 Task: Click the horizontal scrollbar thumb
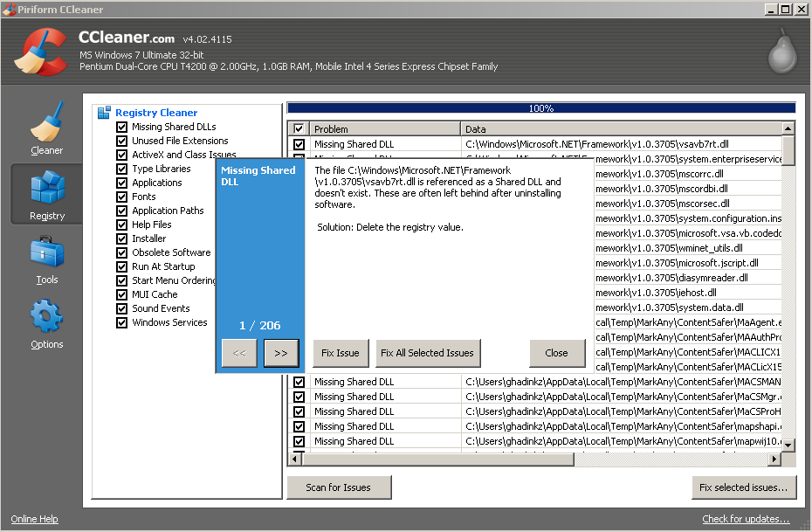(438, 459)
